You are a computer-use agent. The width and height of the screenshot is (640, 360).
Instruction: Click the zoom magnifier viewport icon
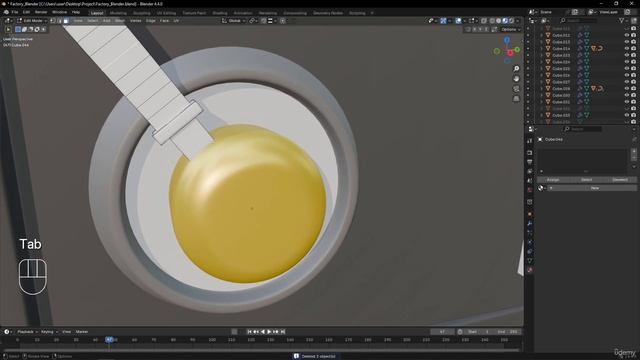pos(516,69)
